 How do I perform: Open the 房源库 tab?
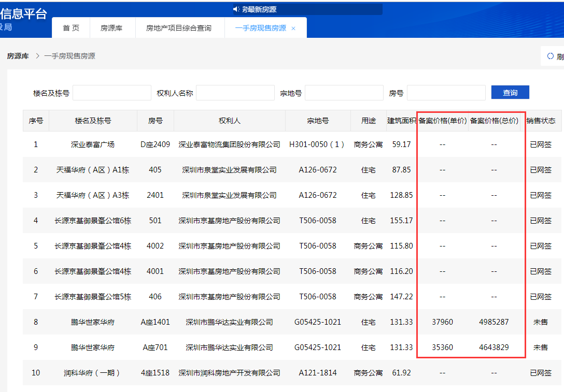coord(112,28)
